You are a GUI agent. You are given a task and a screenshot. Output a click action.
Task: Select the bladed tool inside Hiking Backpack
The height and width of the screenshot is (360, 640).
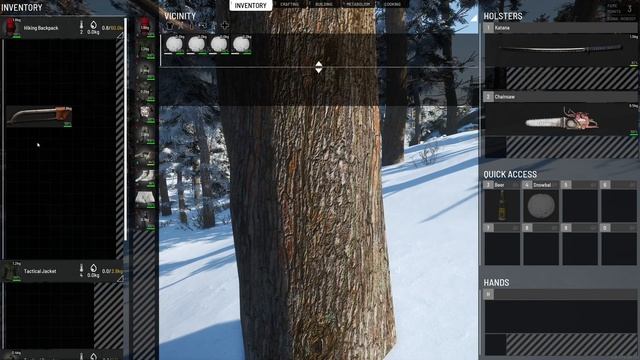click(x=39, y=116)
